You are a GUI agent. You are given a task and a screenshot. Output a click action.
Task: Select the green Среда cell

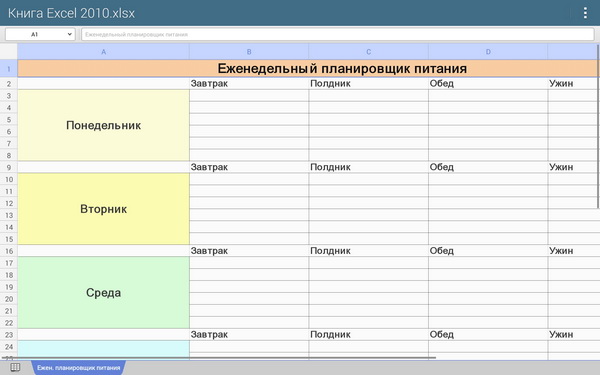click(x=103, y=293)
